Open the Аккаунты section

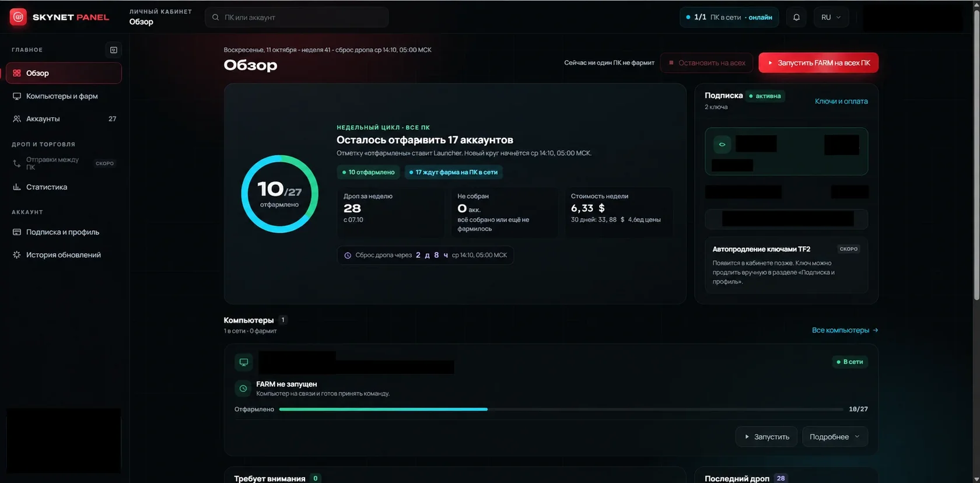tap(64, 119)
